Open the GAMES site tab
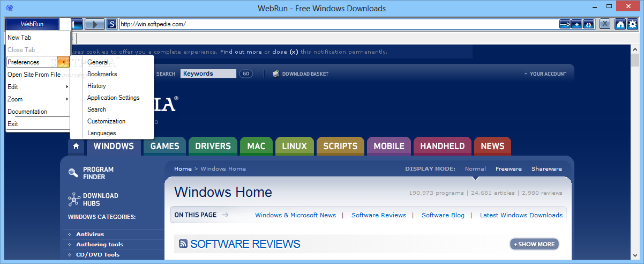Viewport: 644px width, 264px height. (x=164, y=146)
